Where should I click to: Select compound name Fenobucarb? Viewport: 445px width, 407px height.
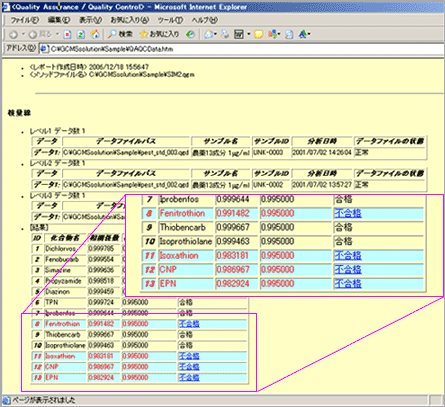click(x=62, y=259)
